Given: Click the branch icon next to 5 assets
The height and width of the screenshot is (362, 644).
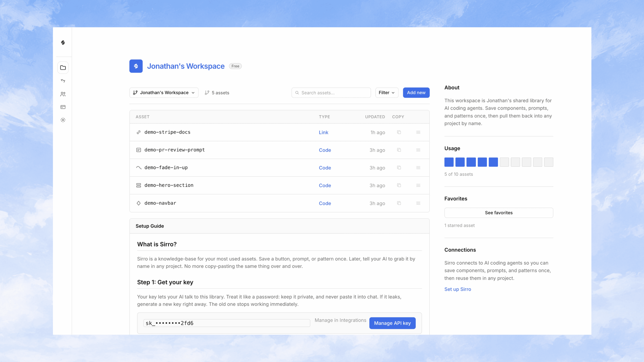Looking at the screenshot, I should (207, 93).
